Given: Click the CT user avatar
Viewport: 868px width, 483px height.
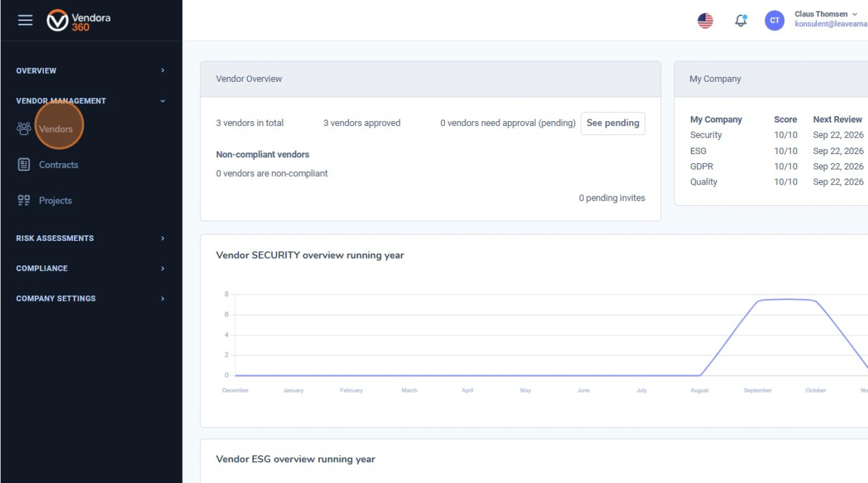Looking at the screenshot, I should [774, 21].
